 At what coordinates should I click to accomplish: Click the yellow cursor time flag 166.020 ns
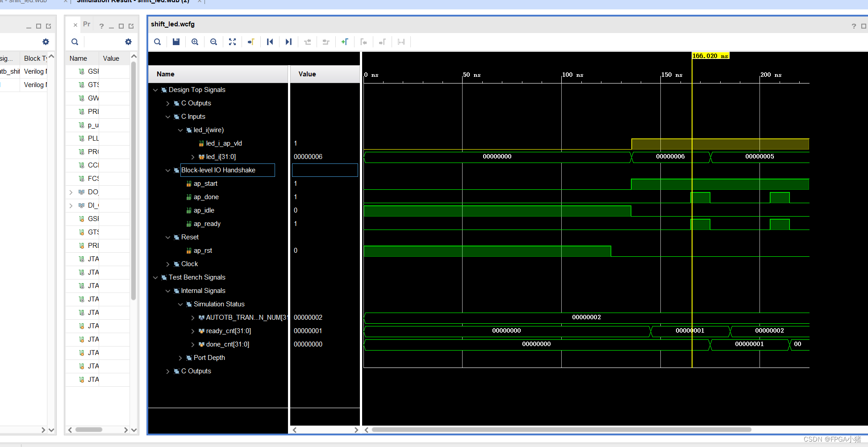pos(710,56)
